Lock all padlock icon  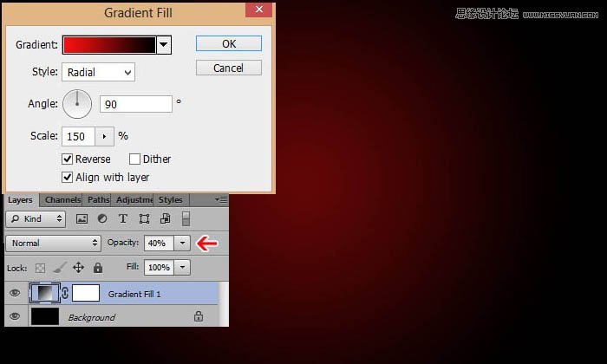point(98,267)
